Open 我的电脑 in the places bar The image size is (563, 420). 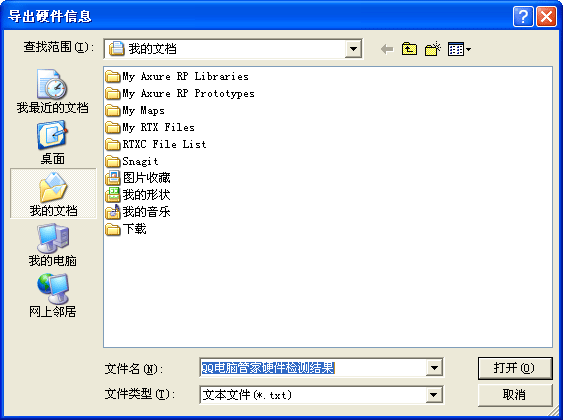coord(52,245)
